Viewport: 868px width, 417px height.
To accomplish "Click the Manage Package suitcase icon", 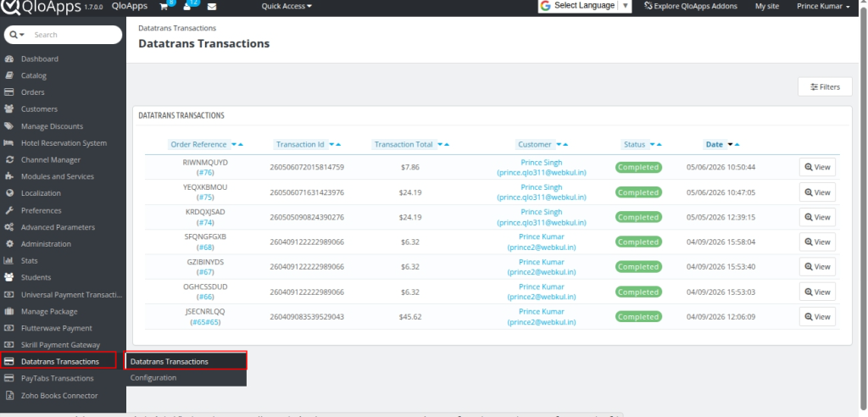I will pyautogui.click(x=8, y=311).
